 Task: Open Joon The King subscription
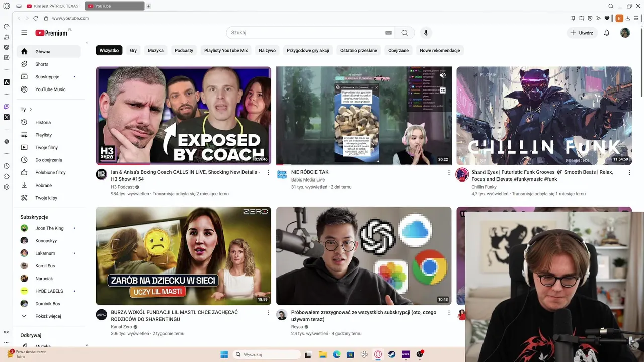point(48,228)
